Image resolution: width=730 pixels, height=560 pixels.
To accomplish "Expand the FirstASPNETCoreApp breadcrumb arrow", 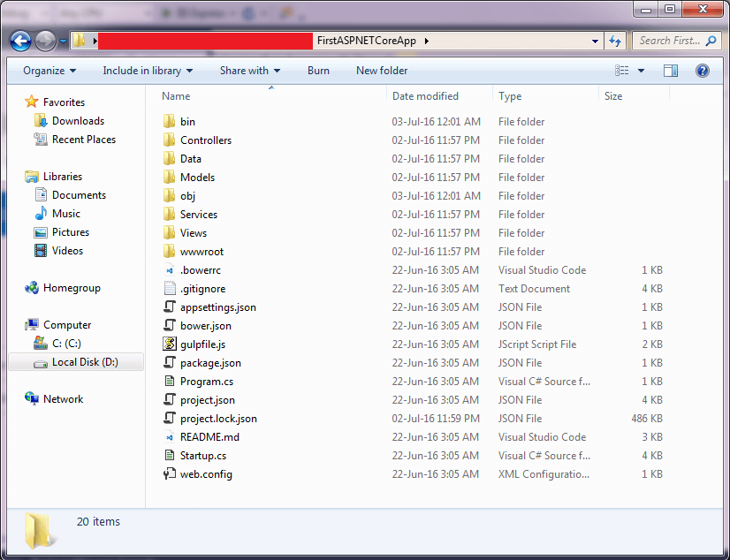I will (427, 41).
